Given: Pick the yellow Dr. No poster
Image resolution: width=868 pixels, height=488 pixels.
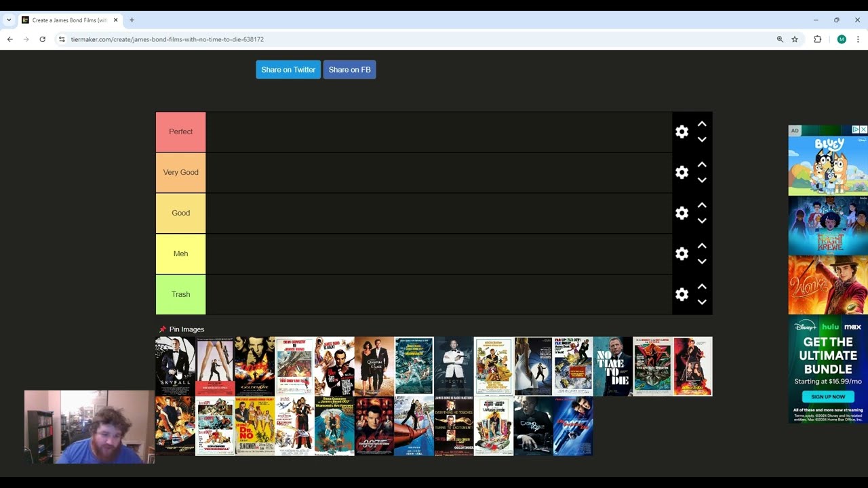Looking at the screenshot, I should 255,426.
